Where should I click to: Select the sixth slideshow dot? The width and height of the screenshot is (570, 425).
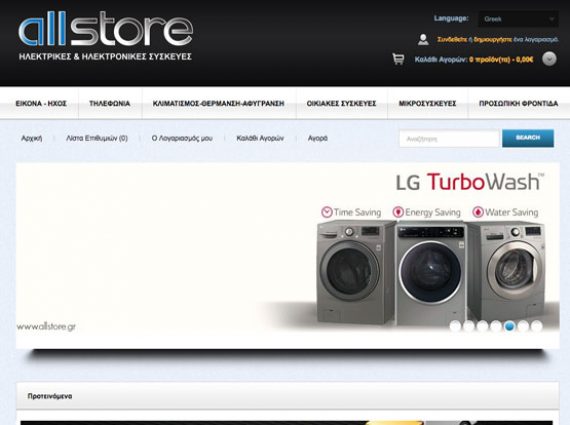click(x=523, y=326)
